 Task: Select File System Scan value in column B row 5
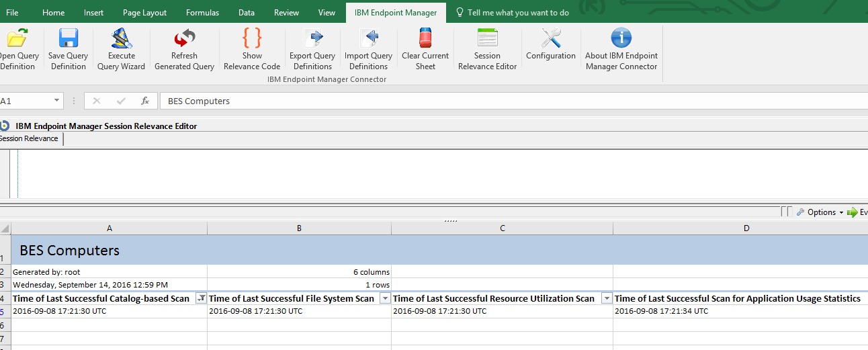pyautogui.click(x=299, y=311)
